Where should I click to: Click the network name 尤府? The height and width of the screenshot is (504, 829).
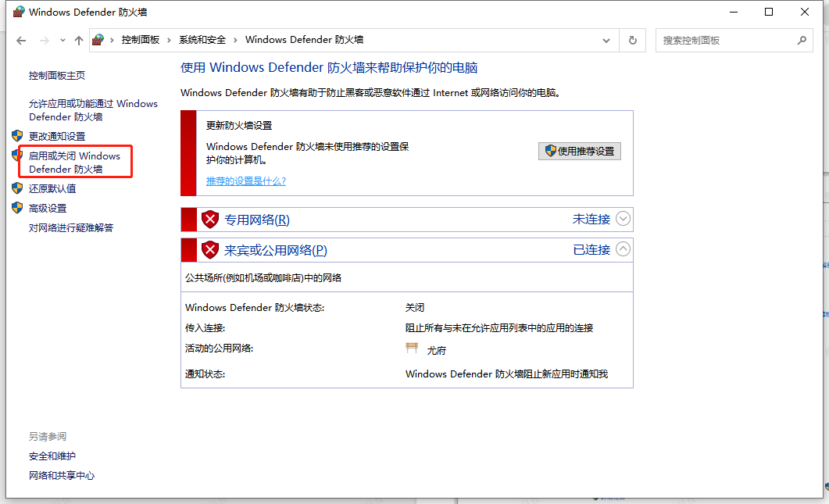point(437,351)
